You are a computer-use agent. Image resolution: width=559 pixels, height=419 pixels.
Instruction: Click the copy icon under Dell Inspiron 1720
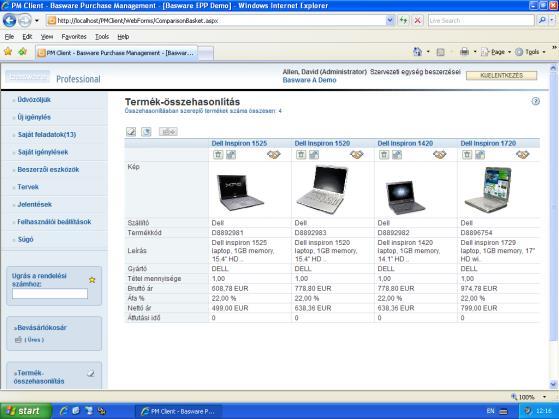tap(480, 155)
